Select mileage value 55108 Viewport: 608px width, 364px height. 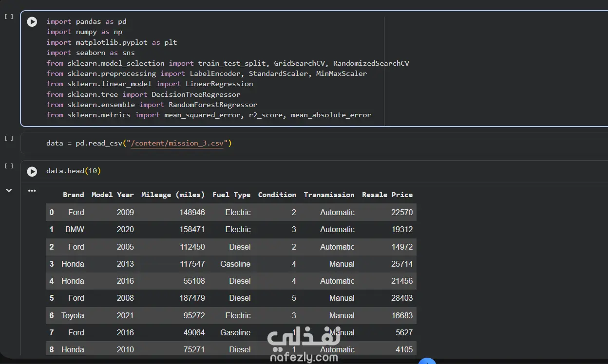click(x=194, y=281)
